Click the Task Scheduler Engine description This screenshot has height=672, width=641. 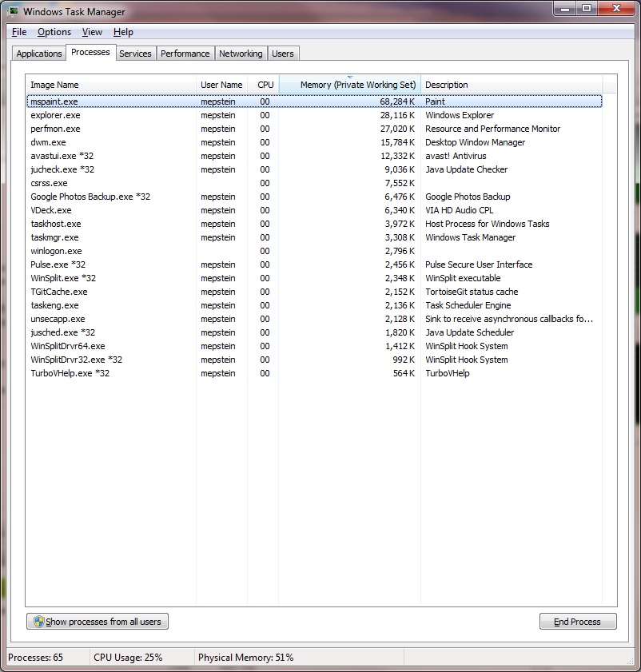[468, 305]
